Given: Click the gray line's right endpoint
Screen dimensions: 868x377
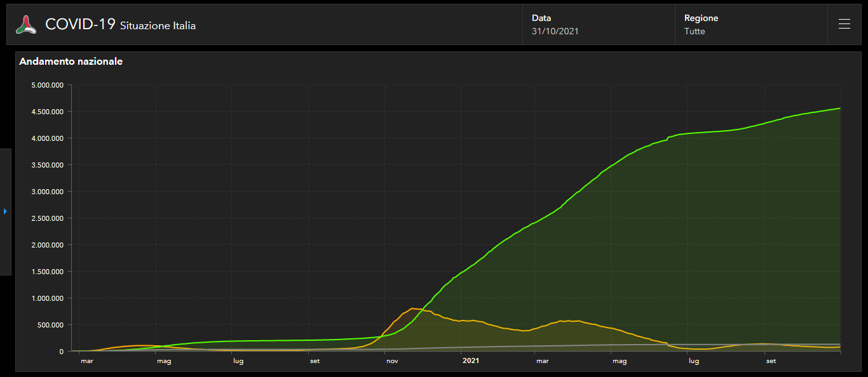Looking at the screenshot, I should (x=840, y=344).
